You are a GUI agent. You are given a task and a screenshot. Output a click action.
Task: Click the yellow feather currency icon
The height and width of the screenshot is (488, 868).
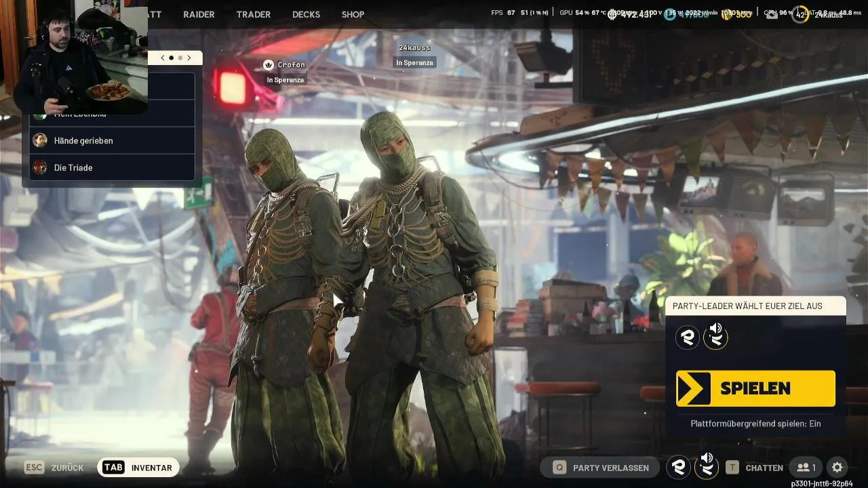(728, 14)
